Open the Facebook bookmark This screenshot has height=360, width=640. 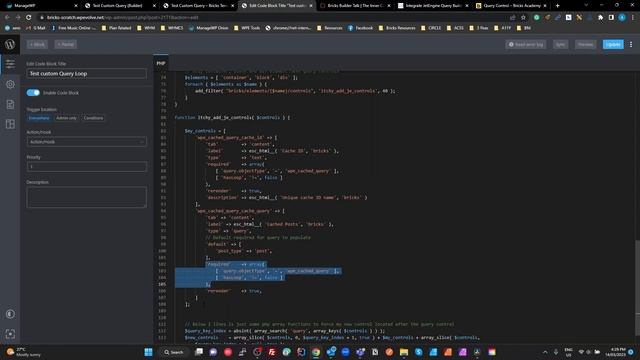click(x=360, y=28)
